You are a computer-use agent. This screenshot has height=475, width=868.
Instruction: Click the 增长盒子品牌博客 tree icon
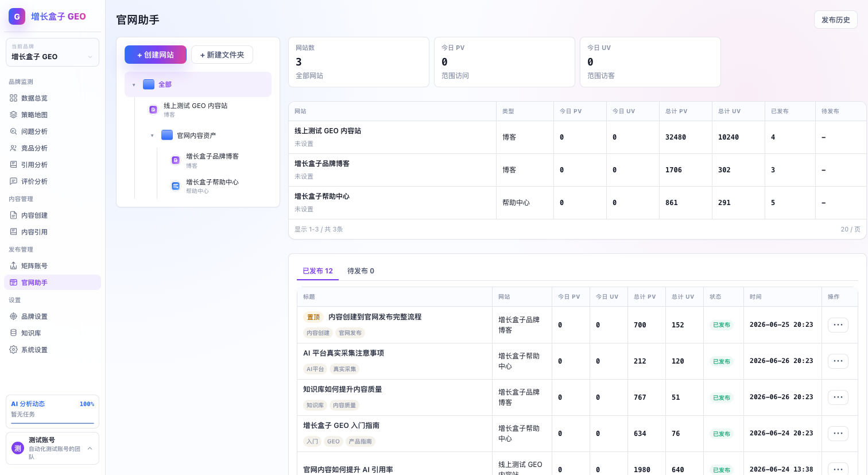tap(176, 160)
